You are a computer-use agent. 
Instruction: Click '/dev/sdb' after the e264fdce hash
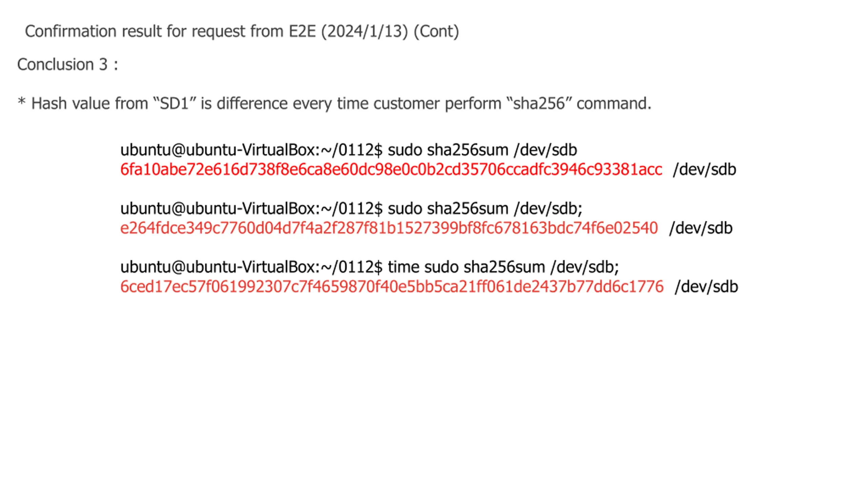tap(701, 228)
